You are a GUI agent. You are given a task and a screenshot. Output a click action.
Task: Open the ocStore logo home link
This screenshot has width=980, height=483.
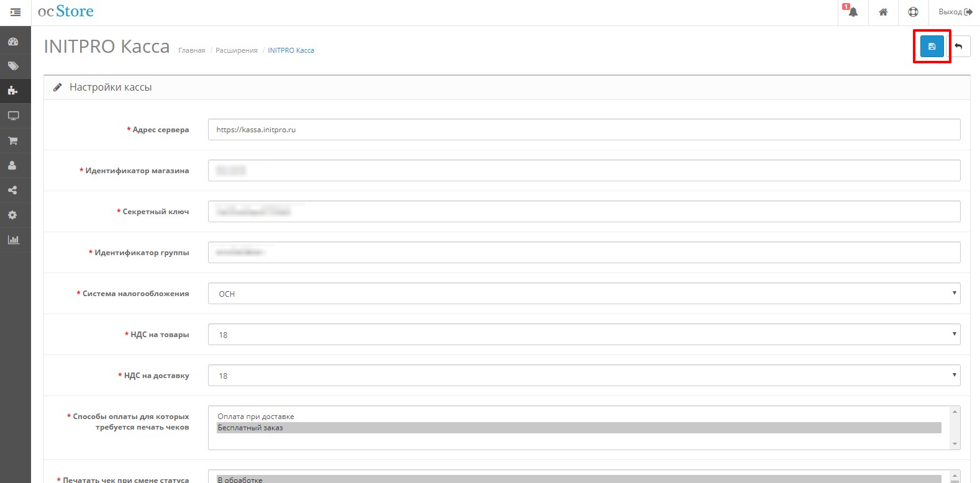pos(66,12)
